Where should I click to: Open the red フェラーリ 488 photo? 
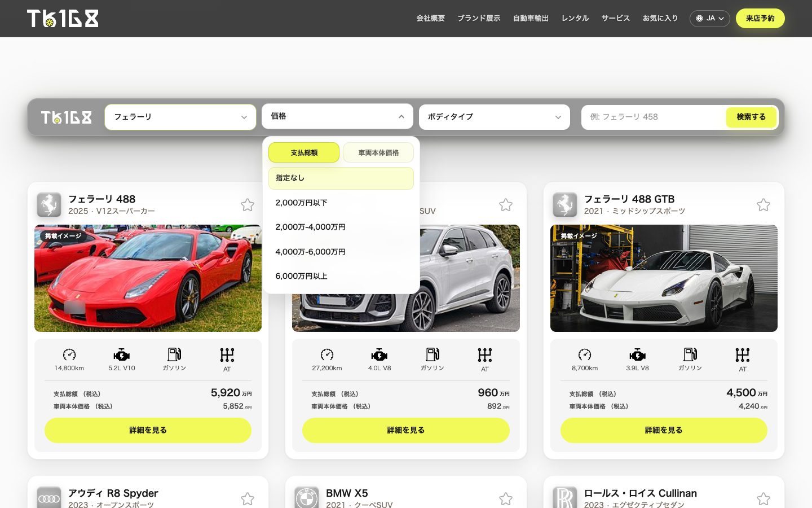tap(148, 278)
